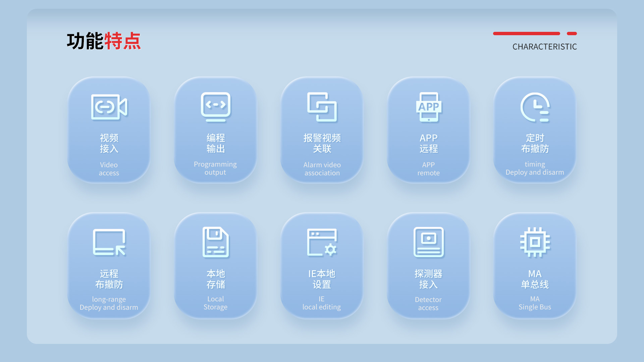Click the CHARACTERISTIC label text
The height and width of the screenshot is (362, 644).
tap(544, 47)
